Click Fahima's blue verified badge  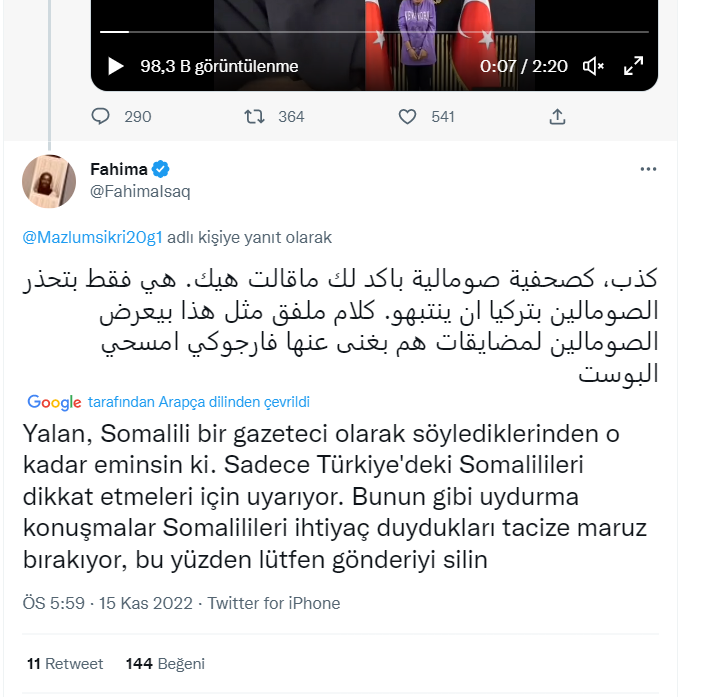tap(160, 169)
